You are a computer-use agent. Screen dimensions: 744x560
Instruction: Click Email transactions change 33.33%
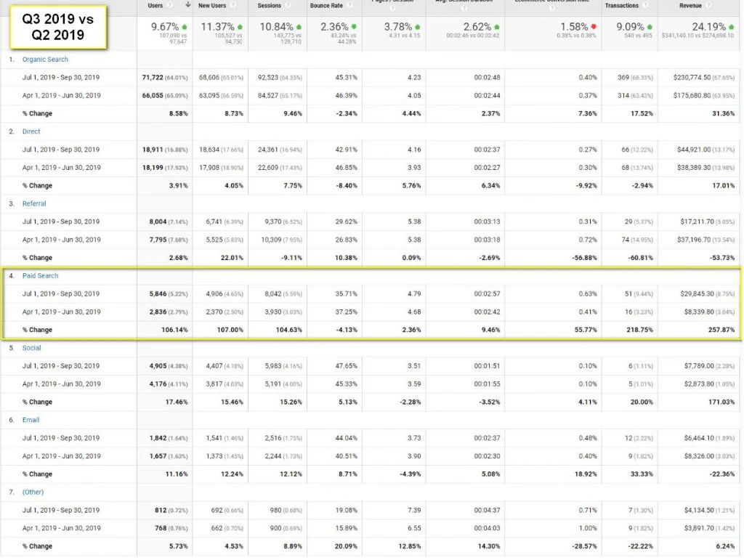[x=642, y=474]
